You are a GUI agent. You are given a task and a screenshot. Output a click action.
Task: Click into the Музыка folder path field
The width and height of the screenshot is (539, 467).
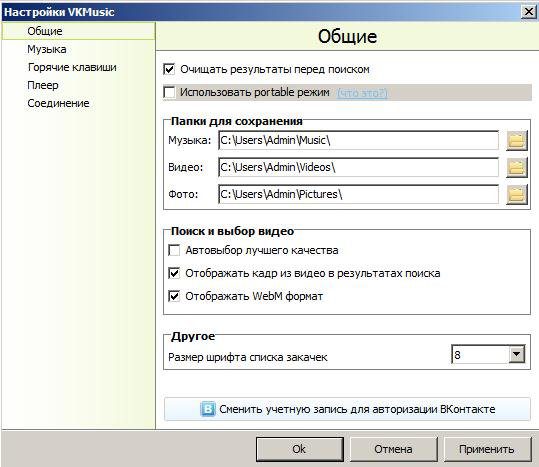pyautogui.click(x=359, y=140)
